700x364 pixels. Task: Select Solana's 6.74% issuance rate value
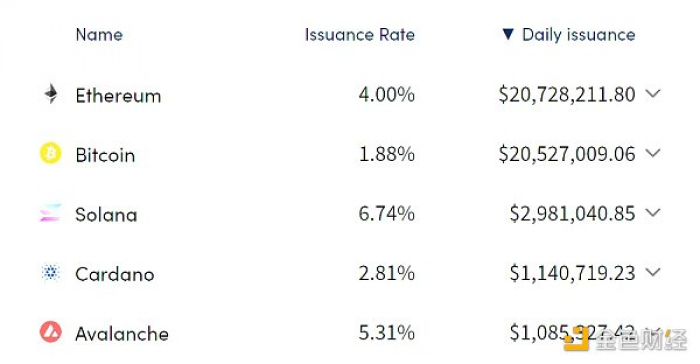(x=387, y=213)
